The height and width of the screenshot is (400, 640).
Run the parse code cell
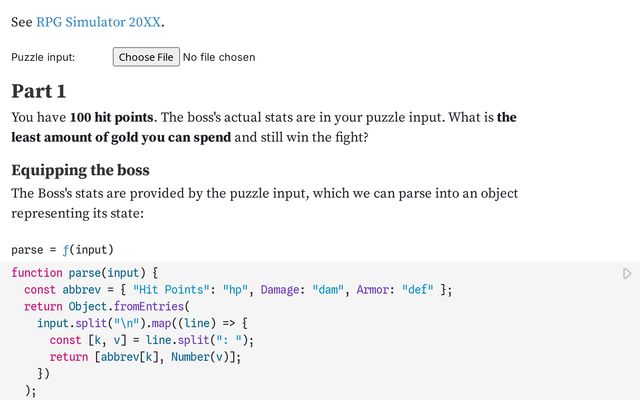click(x=627, y=273)
